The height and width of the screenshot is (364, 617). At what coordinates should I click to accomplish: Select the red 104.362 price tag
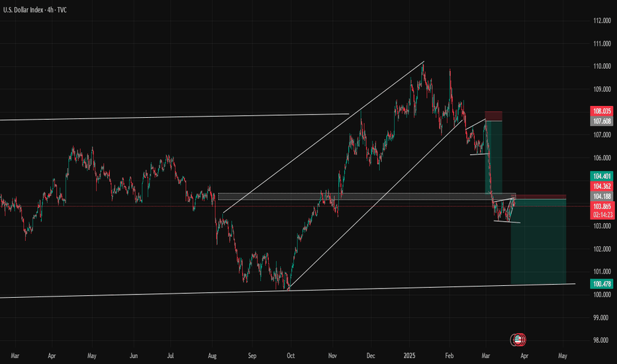point(602,186)
